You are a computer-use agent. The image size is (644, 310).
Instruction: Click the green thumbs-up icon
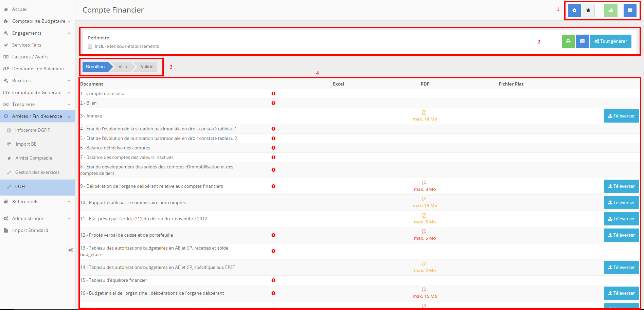(x=611, y=10)
